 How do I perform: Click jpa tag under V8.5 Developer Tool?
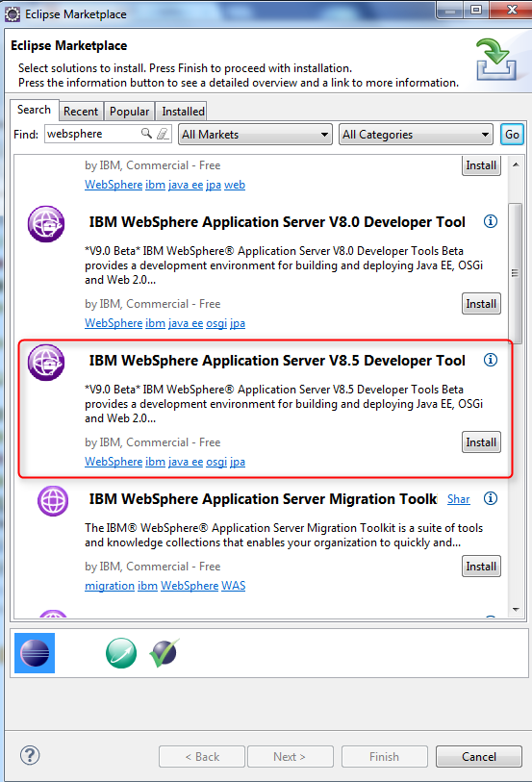(238, 462)
